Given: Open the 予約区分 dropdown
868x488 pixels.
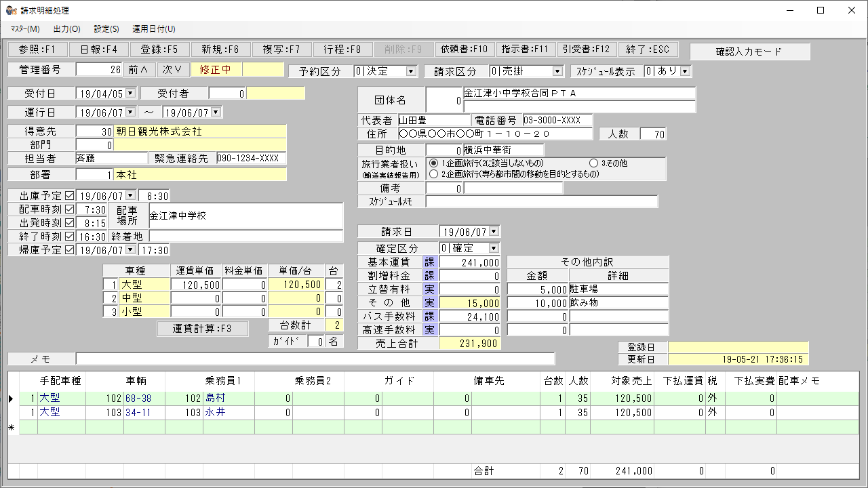Looking at the screenshot, I should (x=411, y=71).
